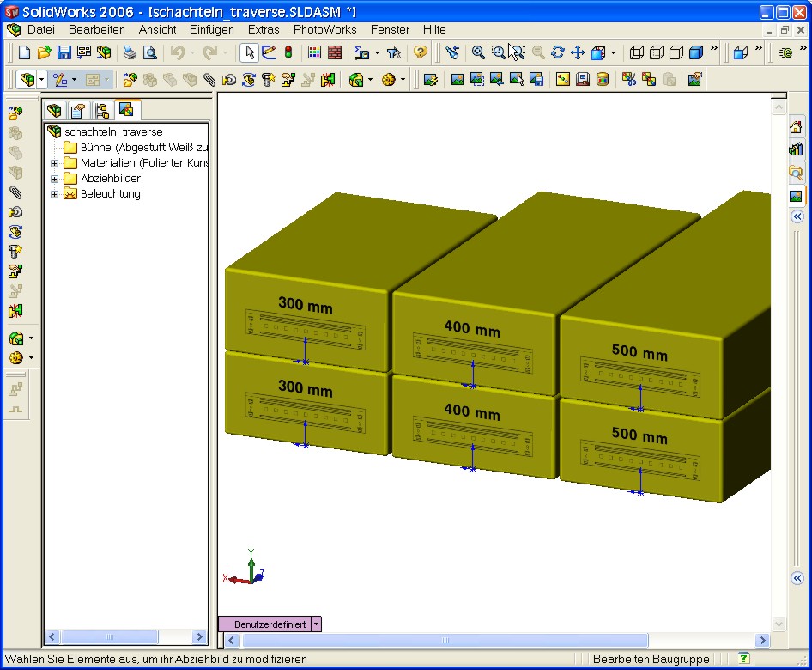Click the Zoom to Fit magnifier

478,52
